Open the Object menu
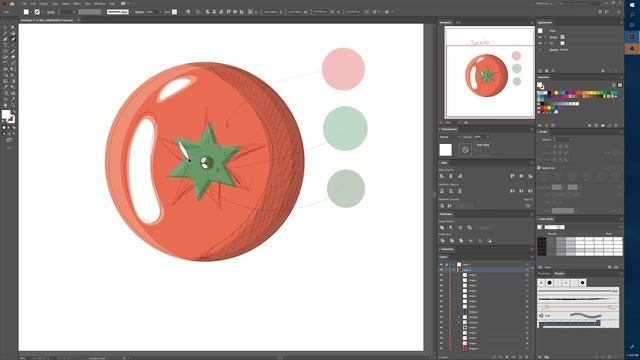The height and width of the screenshot is (360, 640). coord(43,4)
